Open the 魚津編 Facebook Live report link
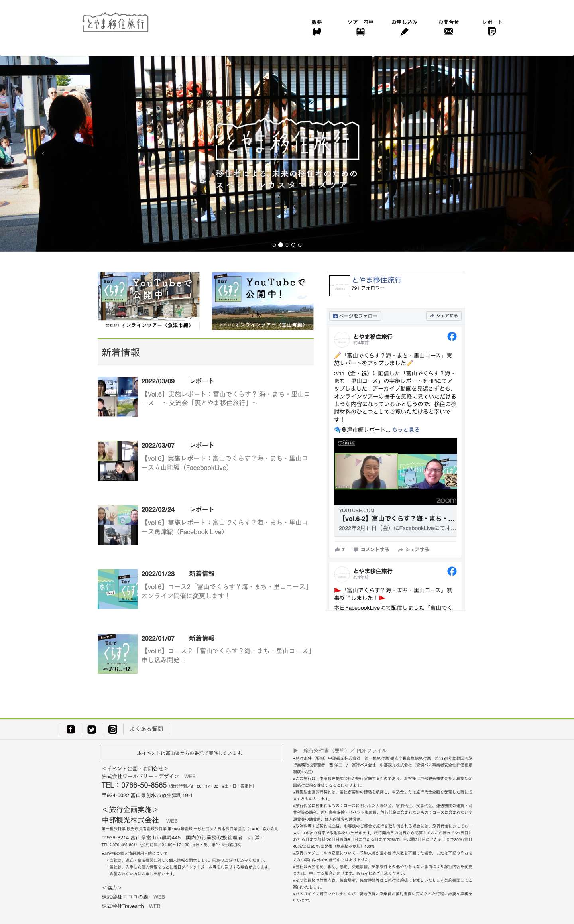The image size is (574, 924). (226, 527)
